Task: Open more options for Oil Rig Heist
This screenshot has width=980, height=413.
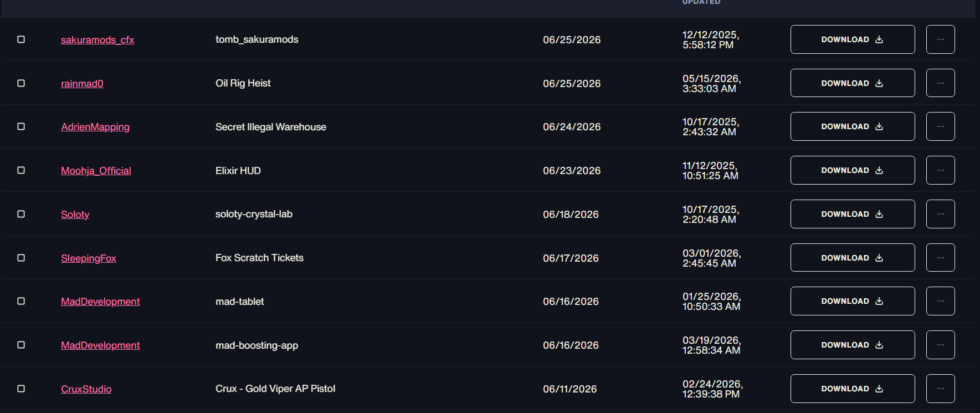Action: tap(940, 83)
